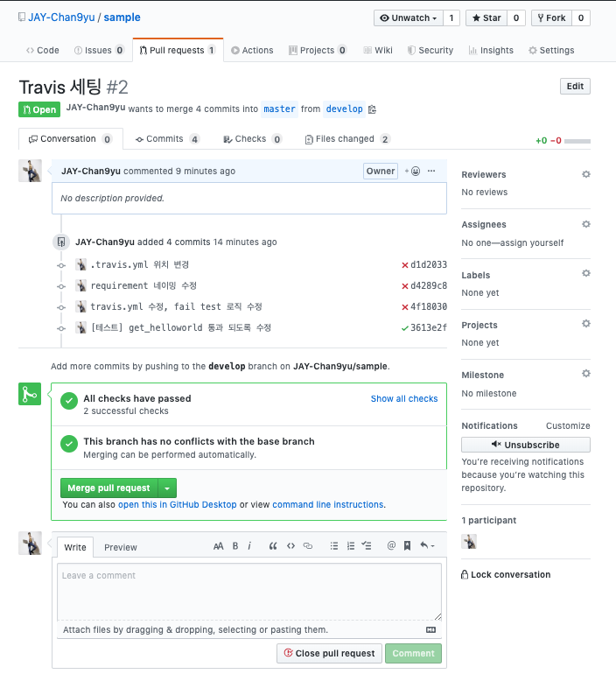Open the Reviewers gear settings
Viewport: 616px width, 681px height.
tap(586, 174)
